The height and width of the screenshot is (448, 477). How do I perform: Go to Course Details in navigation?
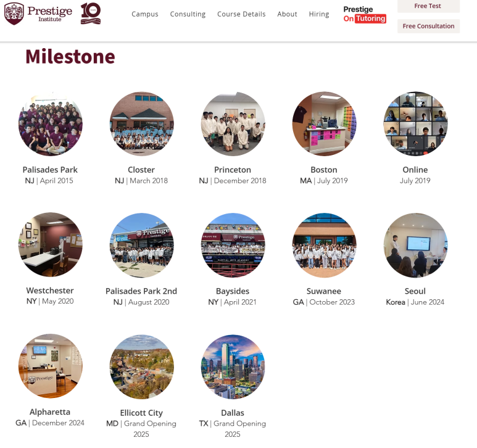(x=241, y=14)
